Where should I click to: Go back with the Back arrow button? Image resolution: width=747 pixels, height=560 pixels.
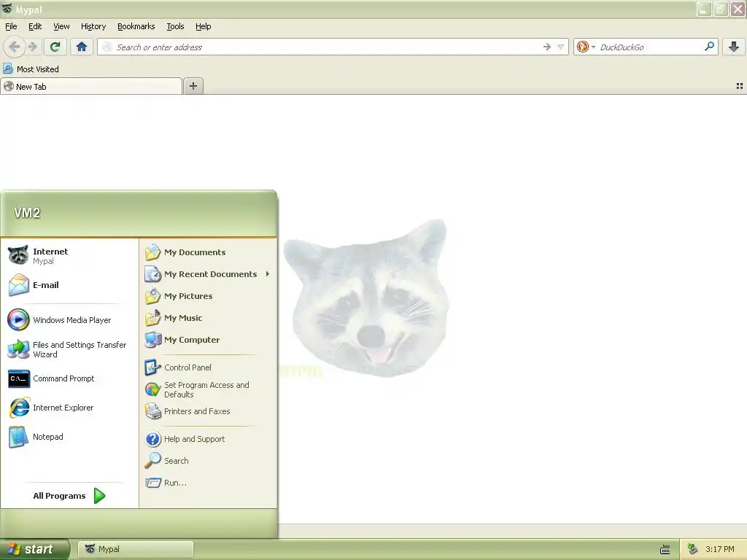pyautogui.click(x=15, y=47)
